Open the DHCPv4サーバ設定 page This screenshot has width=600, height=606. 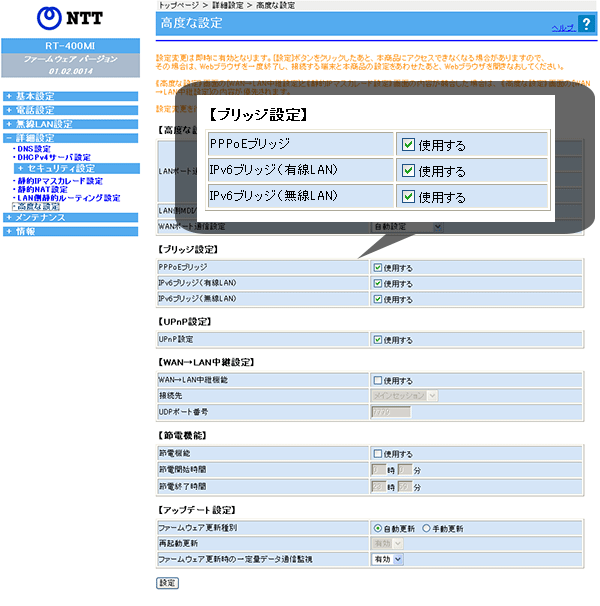54,157
